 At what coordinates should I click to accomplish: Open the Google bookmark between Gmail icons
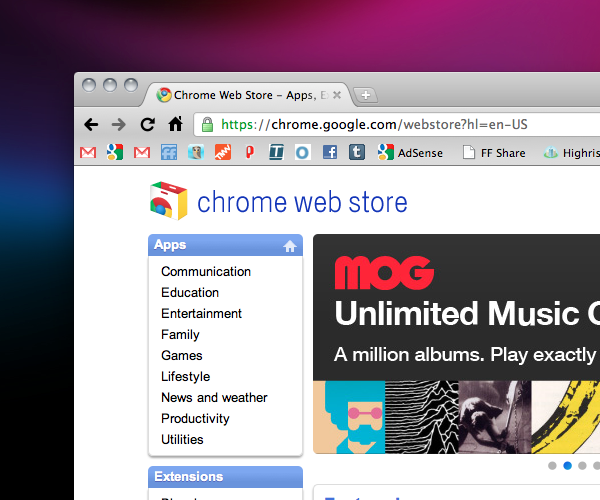tap(115, 152)
